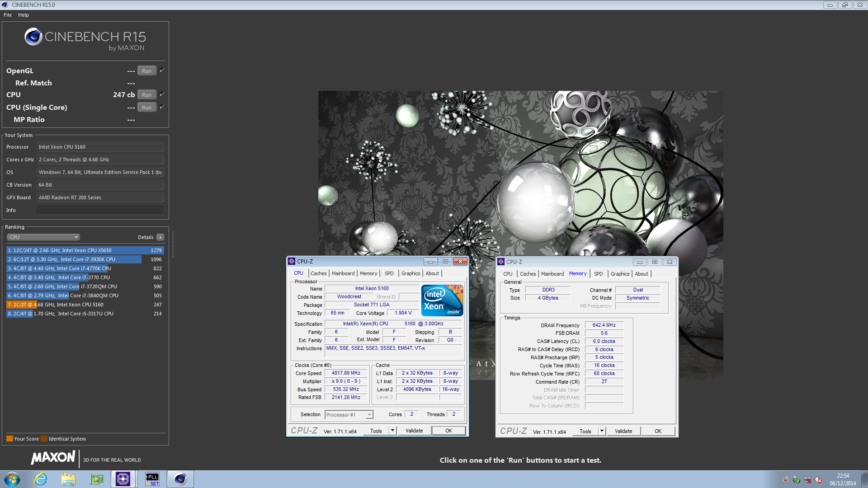Select SPD tab in right CPU-Z

click(x=599, y=274)
